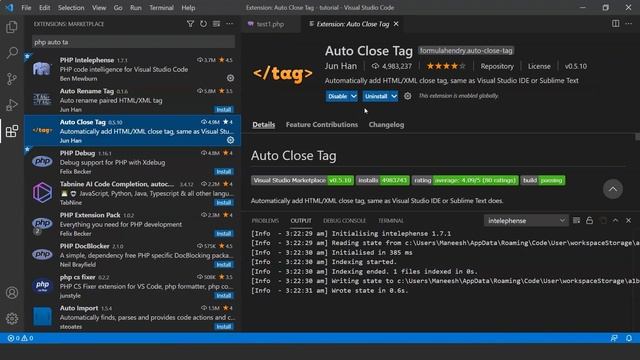This screenshot has width=640, height=360.
Task: Open the Selection menu
Action: [x=71, y=8]
